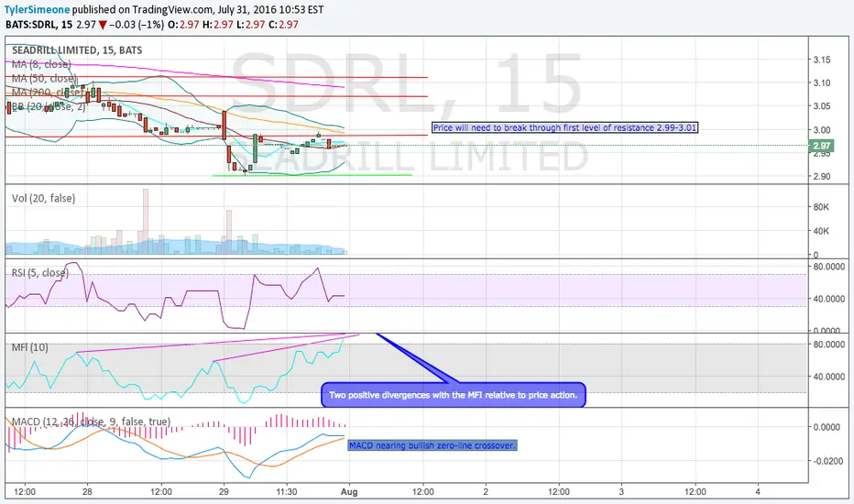Screen dimensions: 854x504
Task: Click the Aug label on time axis
Action: (349, 492)
